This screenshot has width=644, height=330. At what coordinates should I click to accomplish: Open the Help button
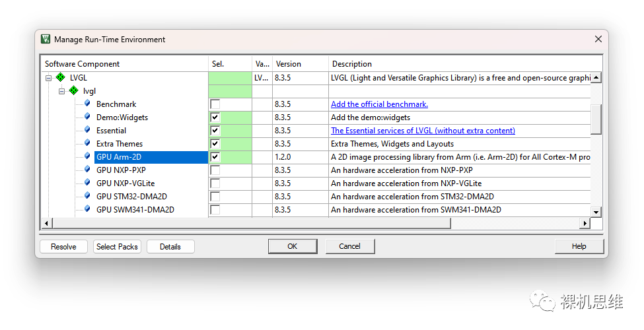click(579, 246)
